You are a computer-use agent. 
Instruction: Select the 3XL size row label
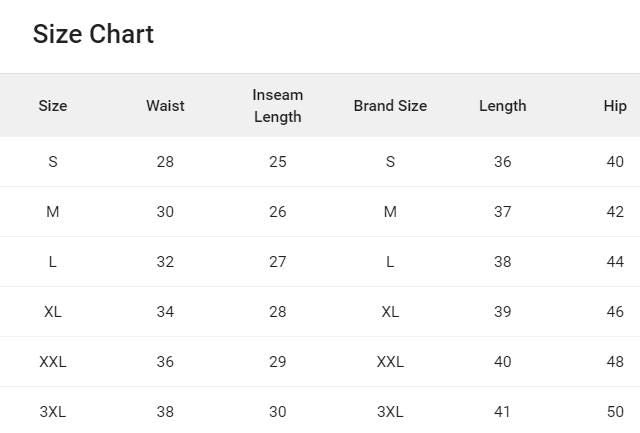(53, 412)
